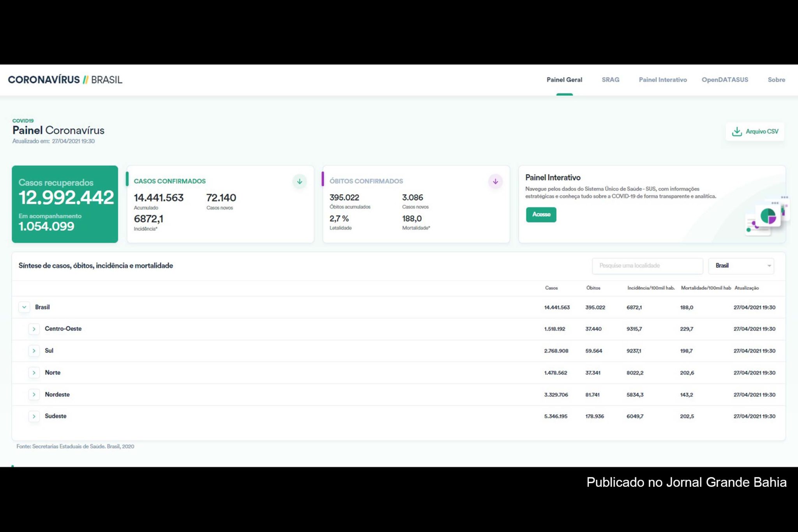Expand the Nordeste region row
This screenshot has height=532, width=798.
pyautogui.click(x=34, y=394)
